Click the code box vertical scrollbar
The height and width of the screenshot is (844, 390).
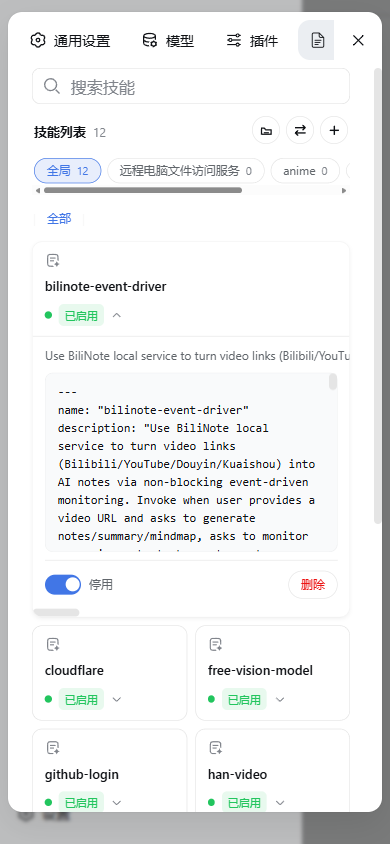click(333, 381)
